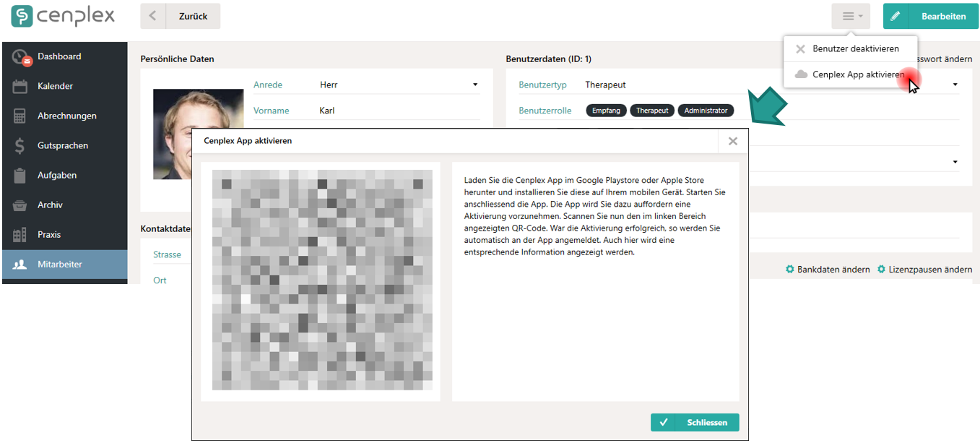Click the Empfang role tag
980x446 pixels.
(606, 111)
